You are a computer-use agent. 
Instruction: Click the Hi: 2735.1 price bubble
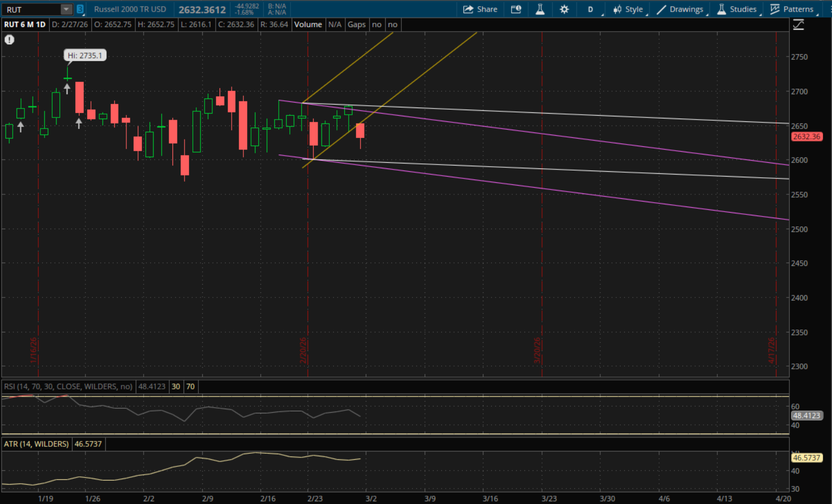(x=85, y=55)
